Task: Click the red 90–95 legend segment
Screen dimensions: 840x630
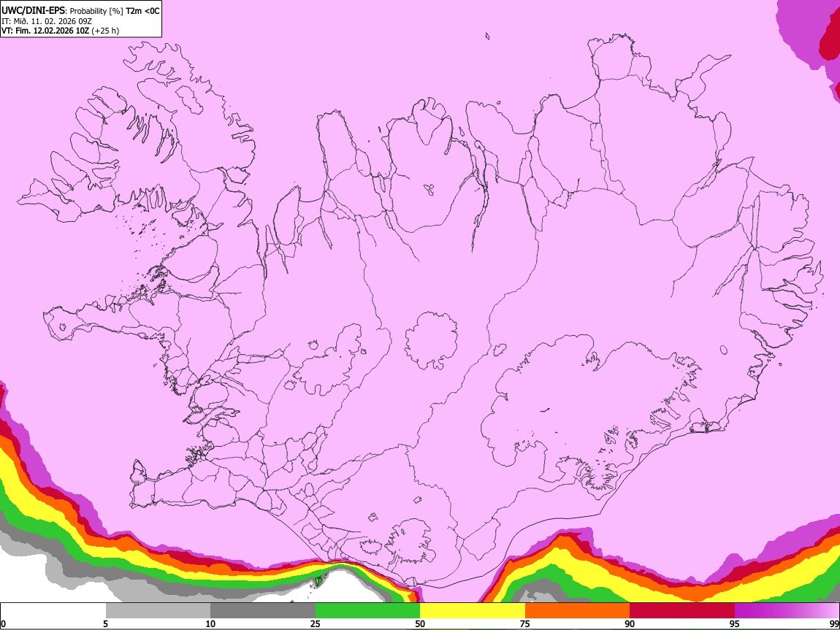Action: [682, 610]
